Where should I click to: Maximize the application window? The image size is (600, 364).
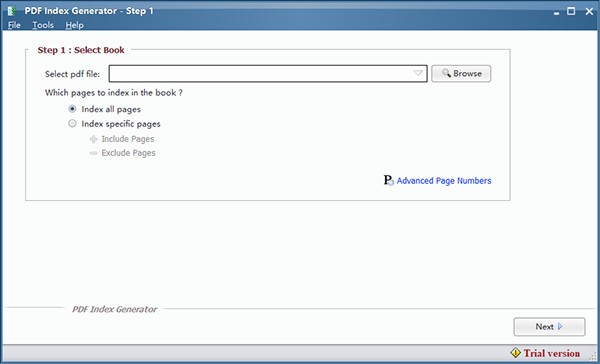coord(571,11)
